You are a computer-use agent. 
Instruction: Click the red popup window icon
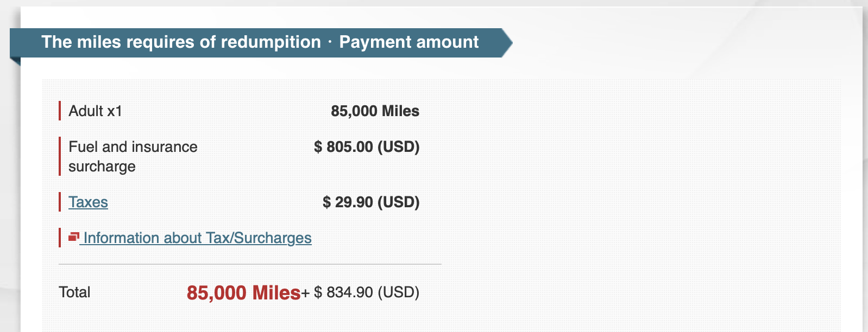74,237
